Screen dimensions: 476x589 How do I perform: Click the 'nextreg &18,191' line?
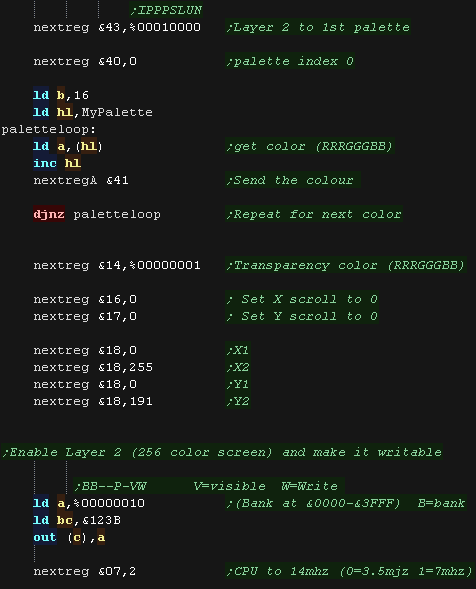[93, 401]
